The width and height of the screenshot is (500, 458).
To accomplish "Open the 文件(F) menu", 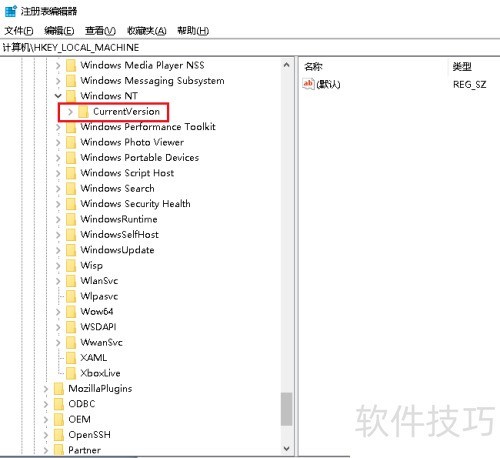I will pos(19,31).
